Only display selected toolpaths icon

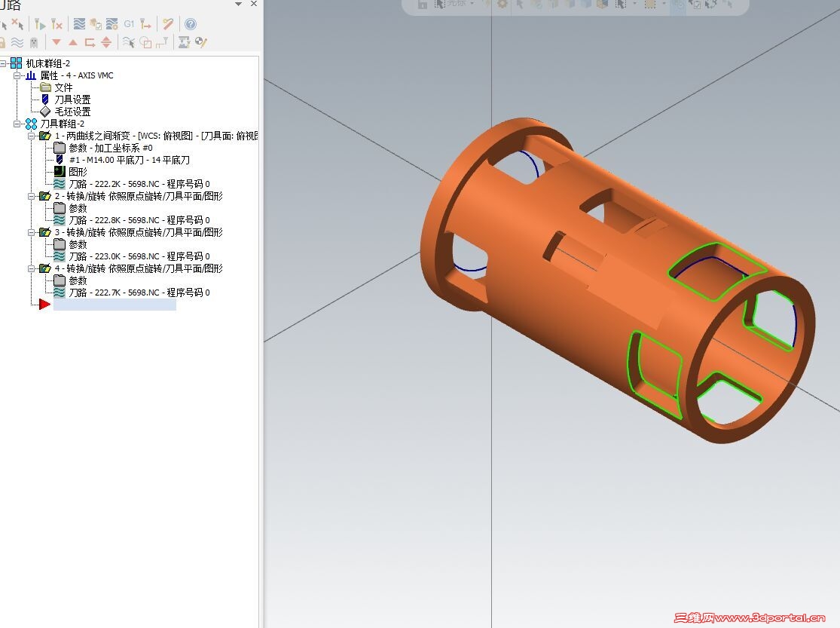point(129,42)
